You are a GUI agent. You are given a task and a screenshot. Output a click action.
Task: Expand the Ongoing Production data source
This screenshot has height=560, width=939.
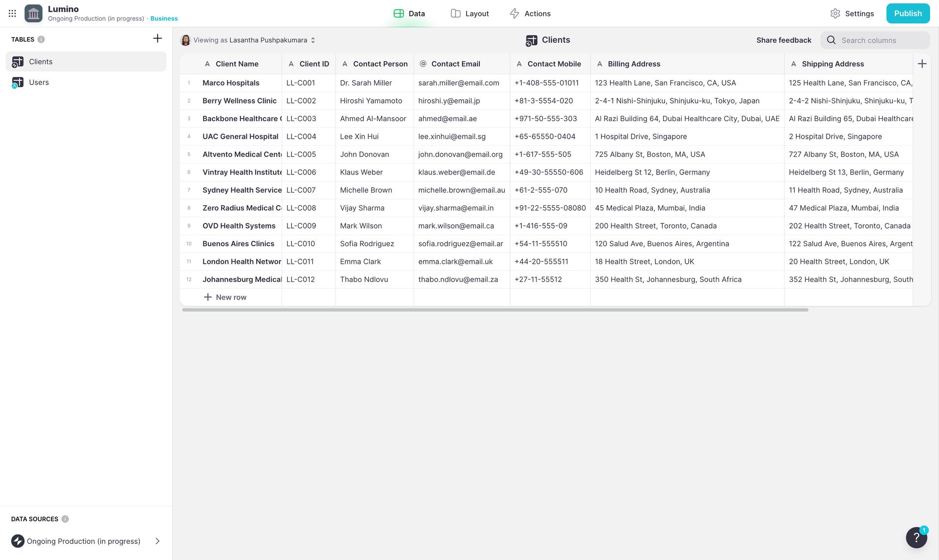pyautogui.click(x=157, y=541)
